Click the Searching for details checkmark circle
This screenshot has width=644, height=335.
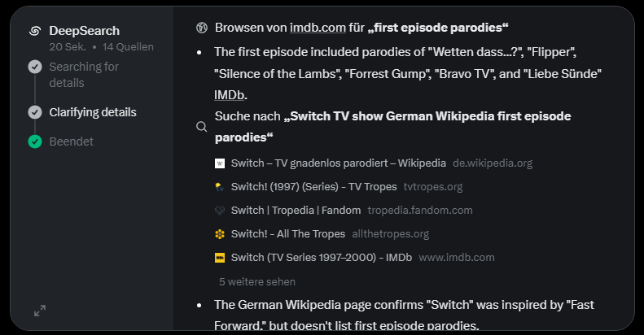click(x=35, y=67)
